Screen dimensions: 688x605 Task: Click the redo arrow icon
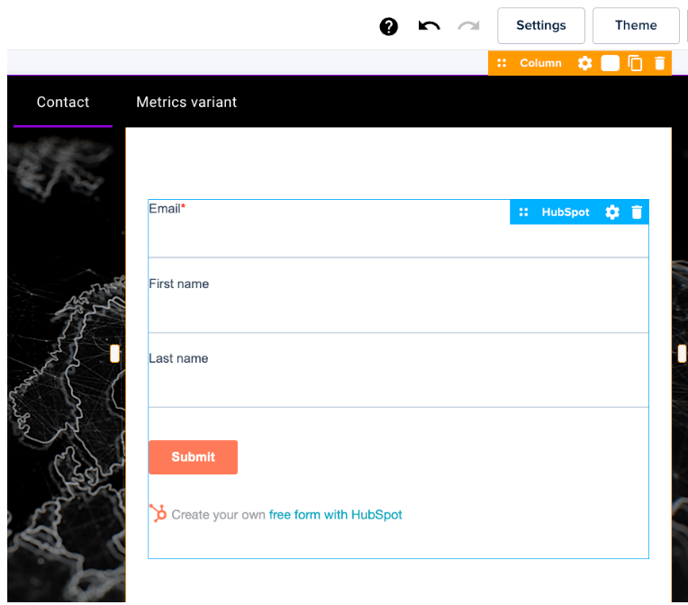(x=468, y=26)
